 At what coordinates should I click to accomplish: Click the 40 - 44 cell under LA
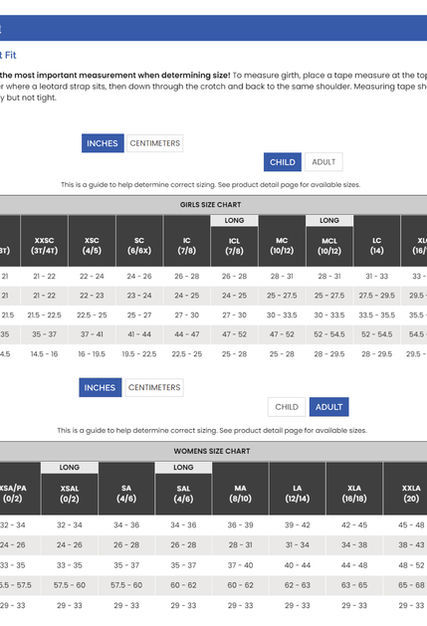click(x=297, y=565)
